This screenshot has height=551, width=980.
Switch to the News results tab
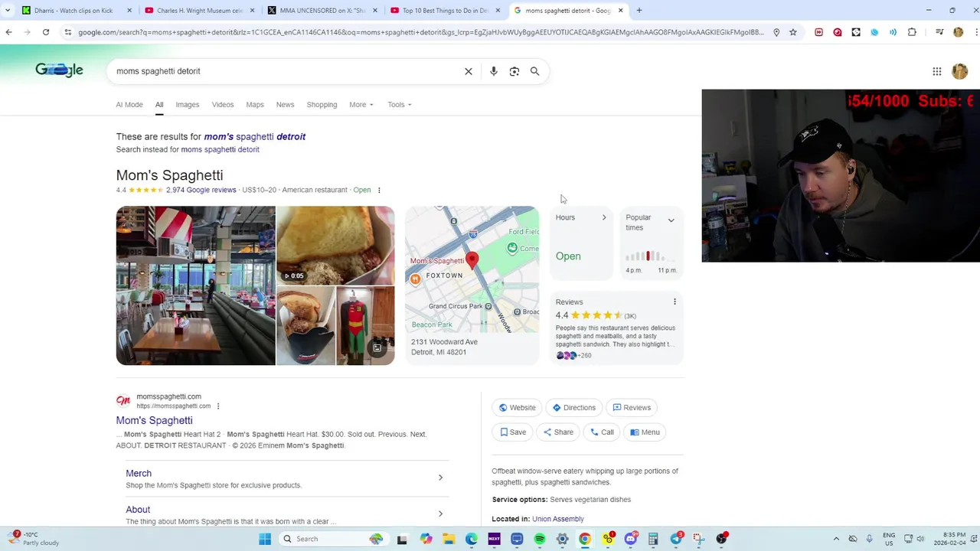tap(285, 105)
